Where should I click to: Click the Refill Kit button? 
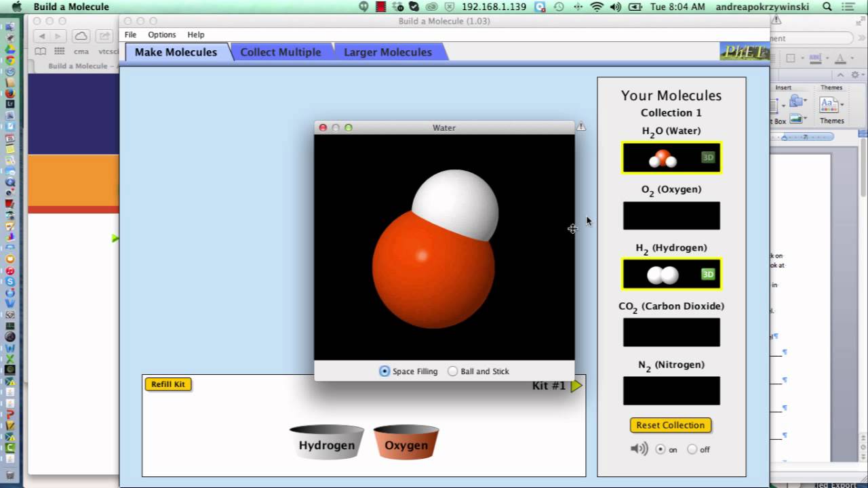click(x=168, y=384)
